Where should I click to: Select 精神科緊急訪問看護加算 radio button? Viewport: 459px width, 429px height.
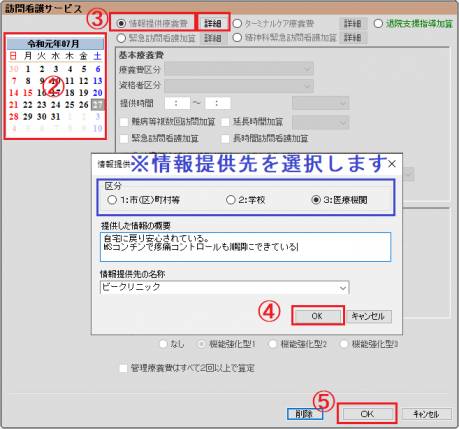(x=237, y=38)
